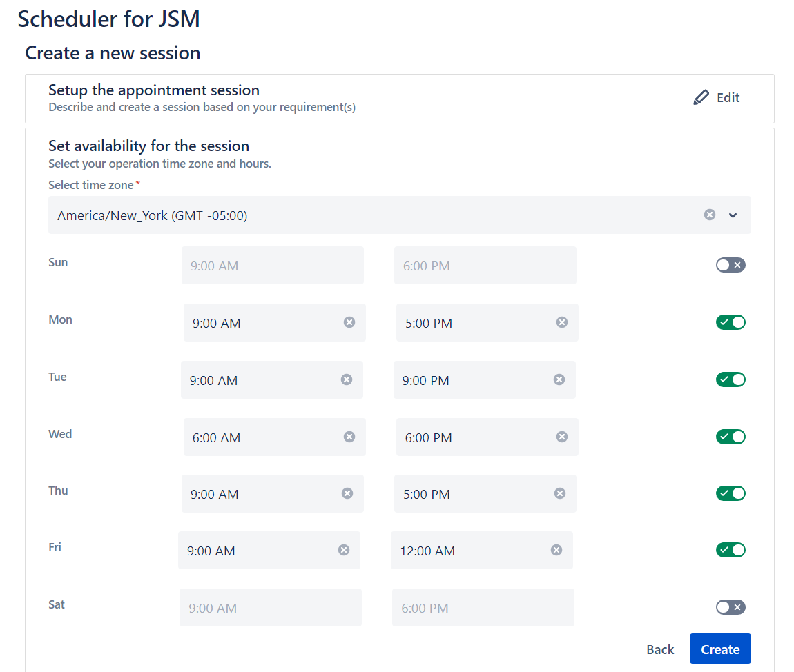Click 'Set availability for the session' heading
Viewport: 794px width, 672px height.
[x=149, y=146]
